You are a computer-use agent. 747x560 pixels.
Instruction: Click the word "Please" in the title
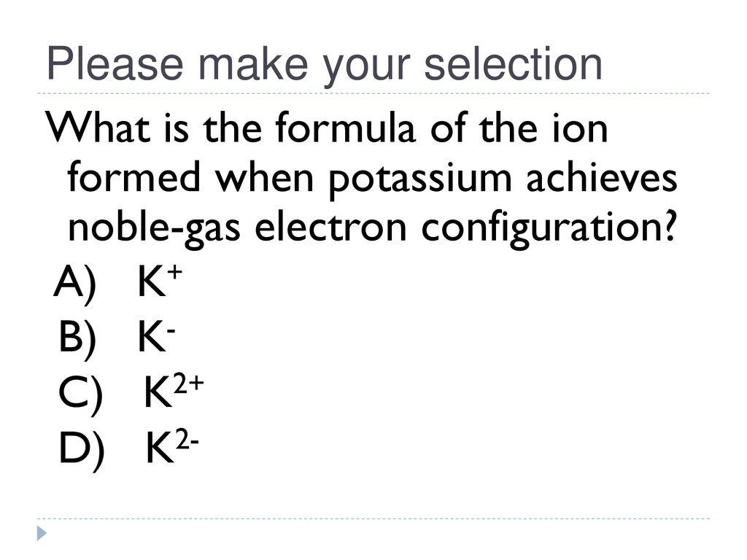[115, 64]
